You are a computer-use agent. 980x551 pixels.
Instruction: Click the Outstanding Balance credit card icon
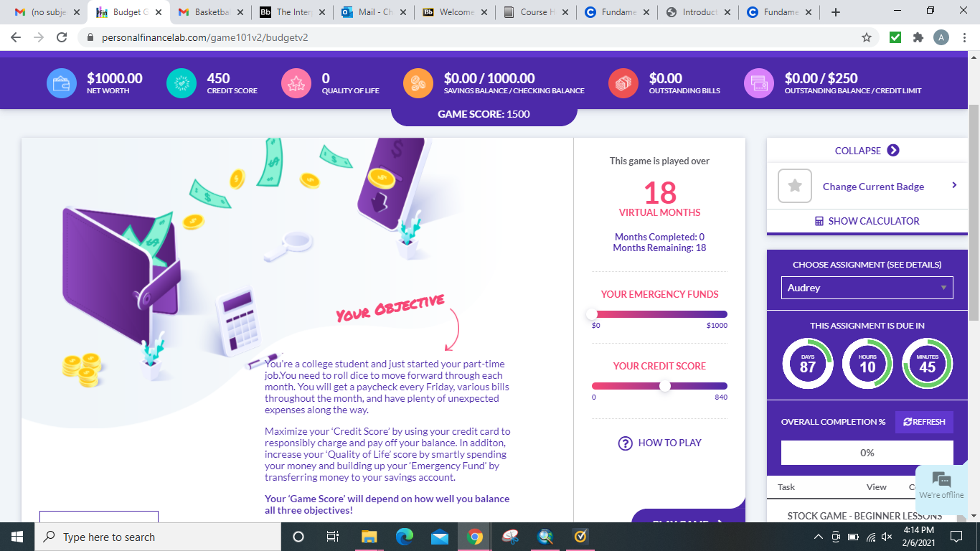tap(758, 82)
